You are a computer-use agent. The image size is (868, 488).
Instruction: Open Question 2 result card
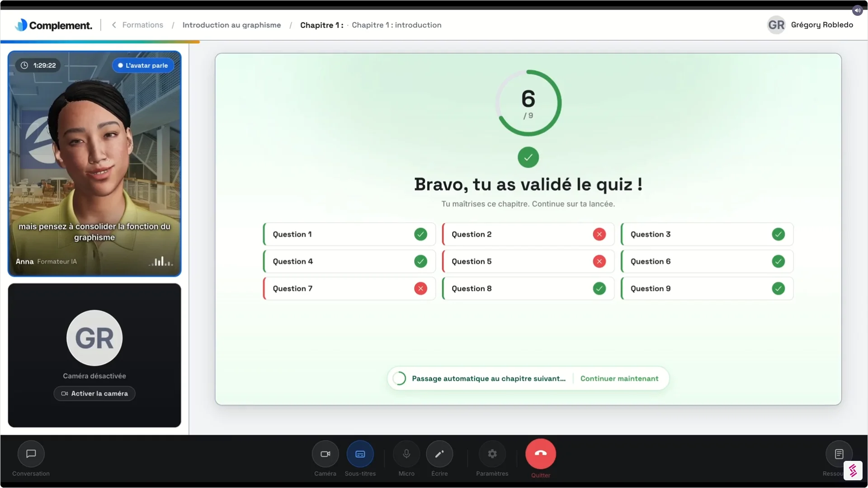pos(528,234)
